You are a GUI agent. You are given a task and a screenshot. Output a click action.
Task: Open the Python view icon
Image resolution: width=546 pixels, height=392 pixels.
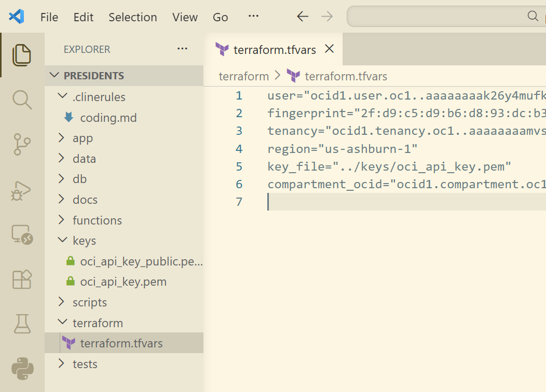(x=22, y=369)
